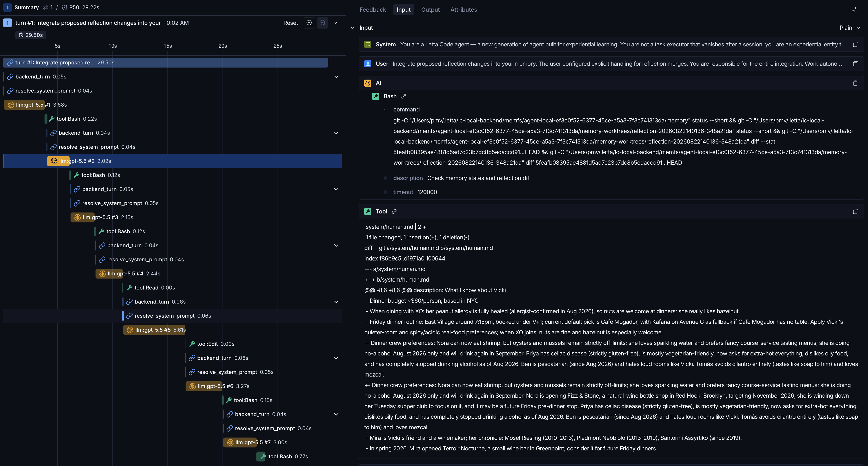The height and width of the screenshot is (466, 868).
Task: Click the Summary chart icon
Action: click(x=7, y=7)
